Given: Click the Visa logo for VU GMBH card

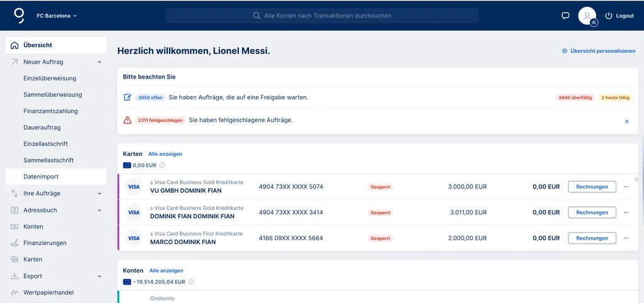Looking at the screenshot, I should [x=133, y=187].
